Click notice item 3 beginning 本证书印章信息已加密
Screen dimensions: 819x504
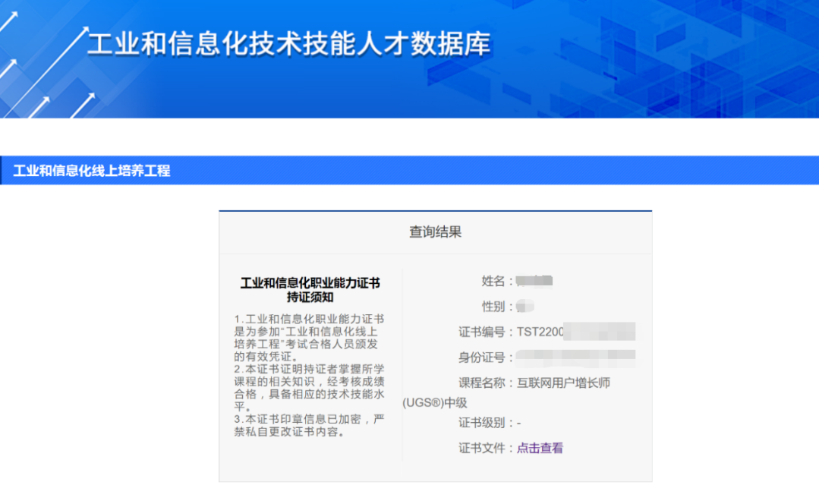309,426
